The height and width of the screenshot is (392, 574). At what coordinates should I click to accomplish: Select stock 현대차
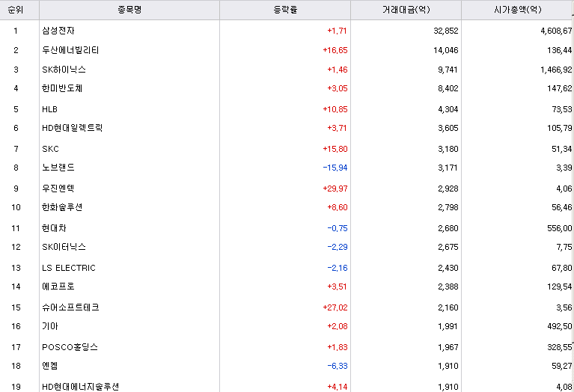[x=54, y=228]
